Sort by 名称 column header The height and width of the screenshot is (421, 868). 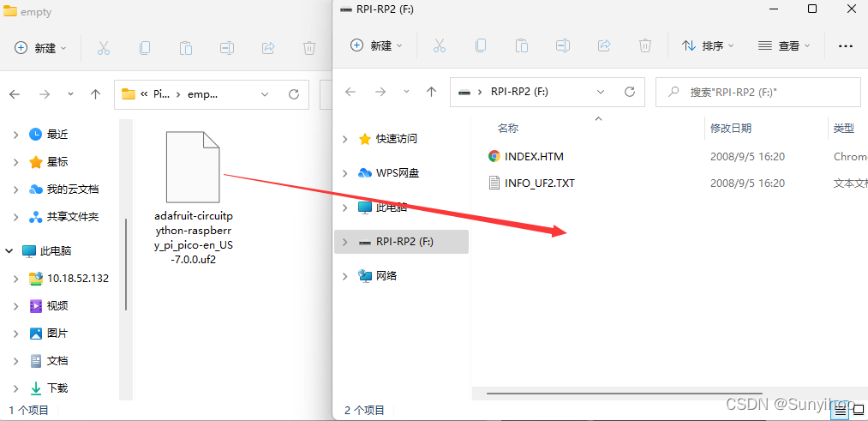click(x=507, y=129)
